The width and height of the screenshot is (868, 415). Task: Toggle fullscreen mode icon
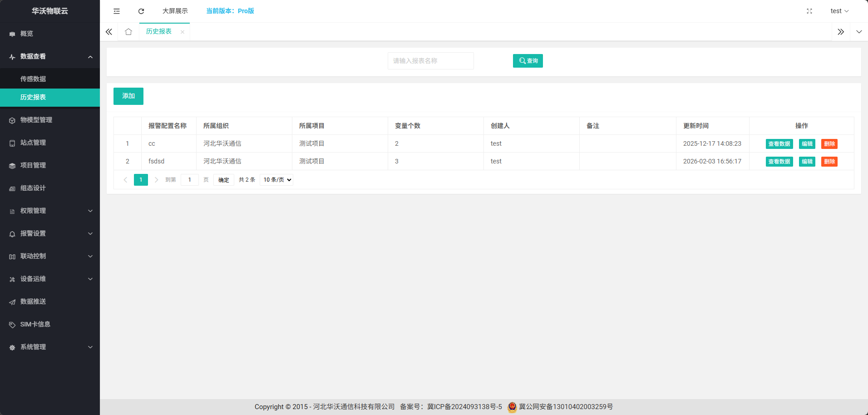pyautogui.click(x=809, y=11)
